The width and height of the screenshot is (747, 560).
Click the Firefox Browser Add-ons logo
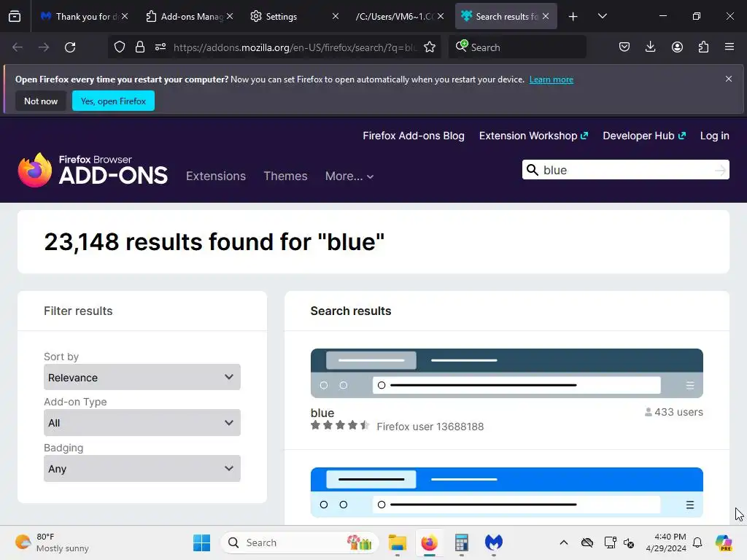pos(93,170)
